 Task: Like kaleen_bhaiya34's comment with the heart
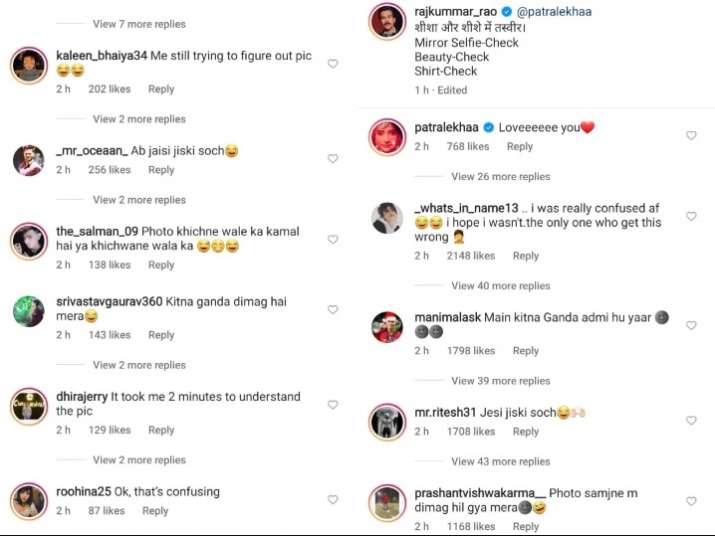333,63
